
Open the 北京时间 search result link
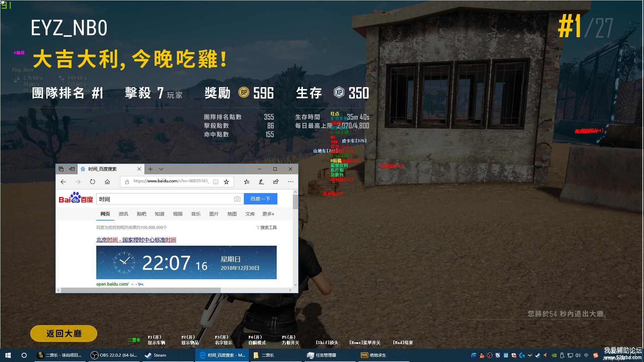click(x=136, y=240)
